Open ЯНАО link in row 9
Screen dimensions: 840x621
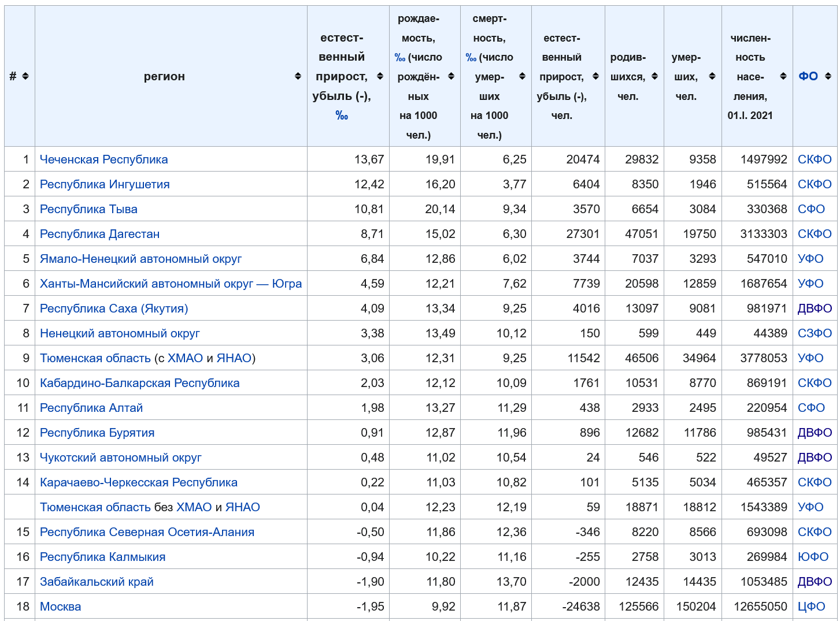coord(234,358)
